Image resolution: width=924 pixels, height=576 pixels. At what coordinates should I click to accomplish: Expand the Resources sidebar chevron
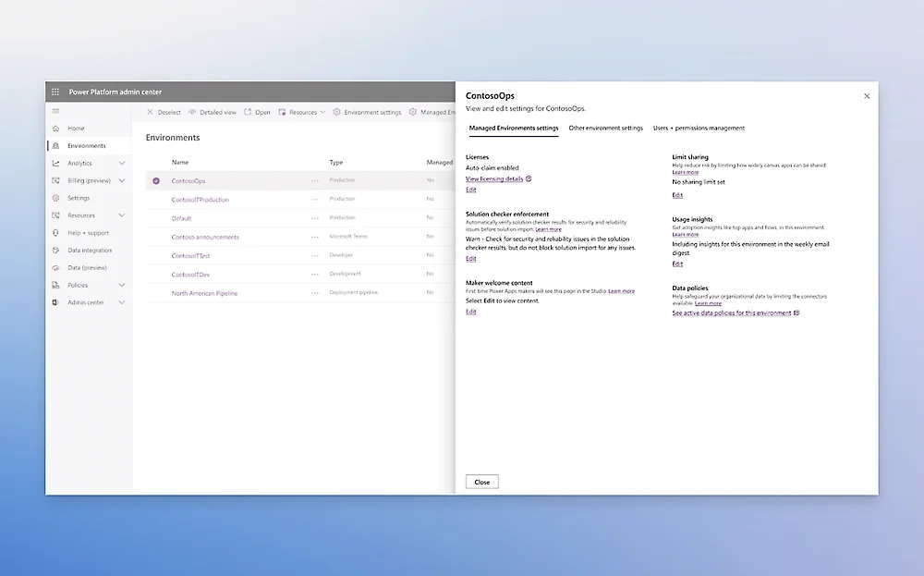point(122,215)
